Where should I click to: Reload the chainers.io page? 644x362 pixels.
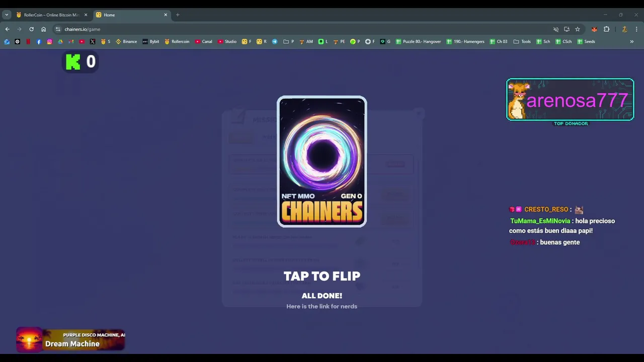pyautogui.click(x=31, y=29)
